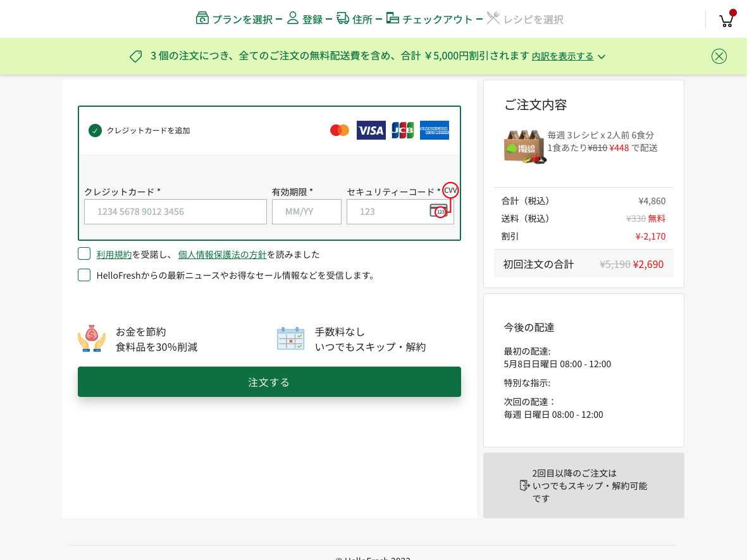Click the calendar skip icon
This screenshot has height=560, width=747.
point(290,339)
